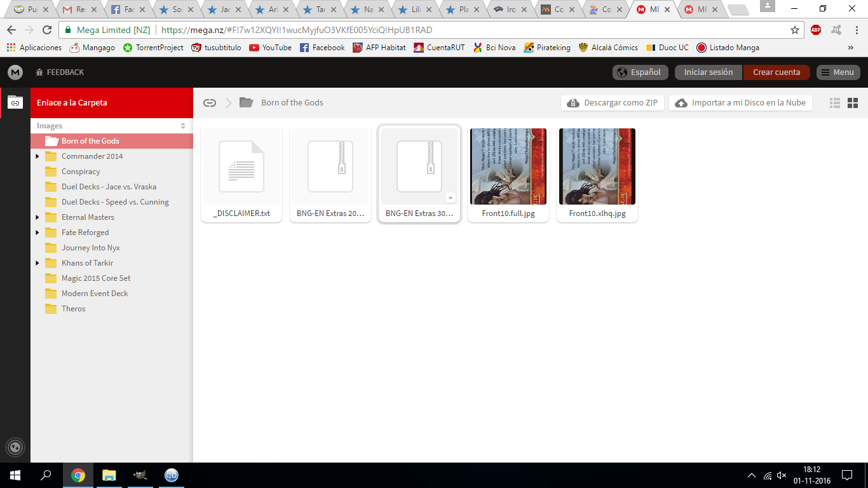Click the volume muted tray icon
The width and height of the screenshot is (868, 488).
(x=782, y=475)
